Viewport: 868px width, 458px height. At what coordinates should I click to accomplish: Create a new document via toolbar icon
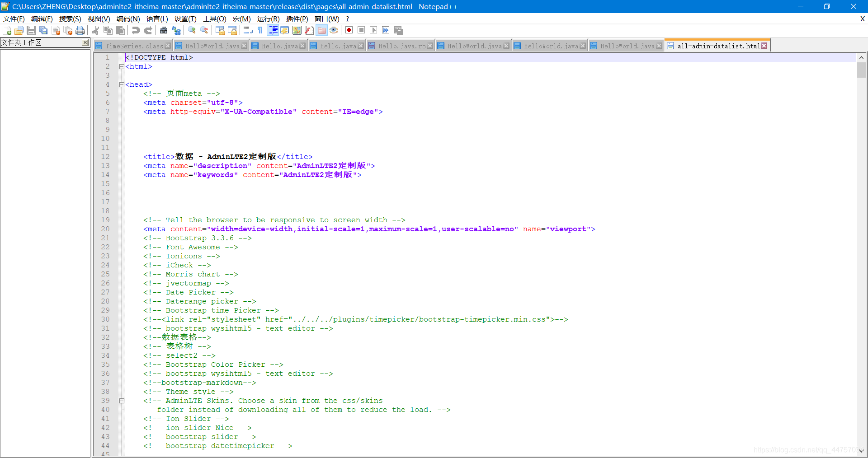(7, 30)
